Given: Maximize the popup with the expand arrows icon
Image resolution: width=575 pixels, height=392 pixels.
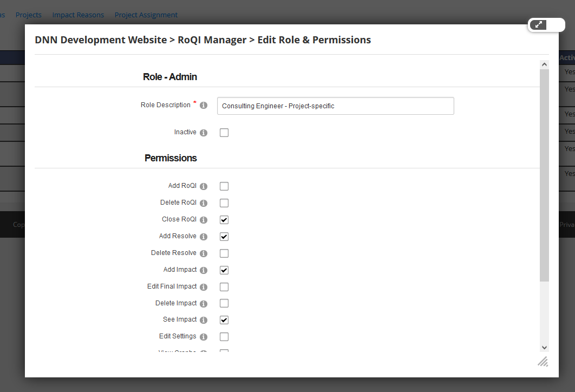Looking at the screenshot, I should tap(538, 24).
